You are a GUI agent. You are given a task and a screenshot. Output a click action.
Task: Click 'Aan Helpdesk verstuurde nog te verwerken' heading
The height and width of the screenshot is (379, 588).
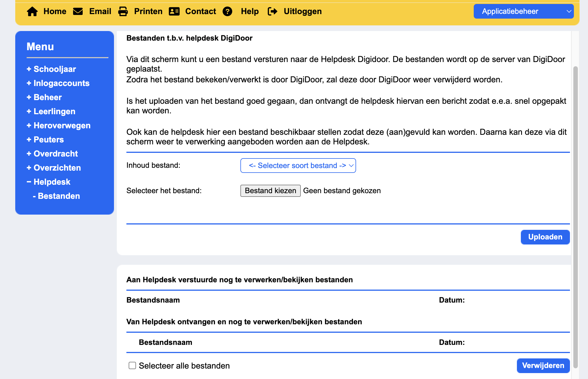(x=240, y=280)
